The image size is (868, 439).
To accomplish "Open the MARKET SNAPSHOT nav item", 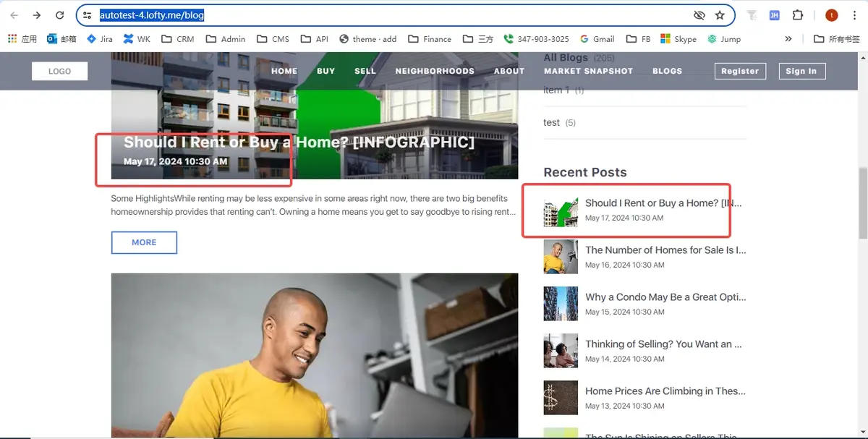I will pos(588,71).
